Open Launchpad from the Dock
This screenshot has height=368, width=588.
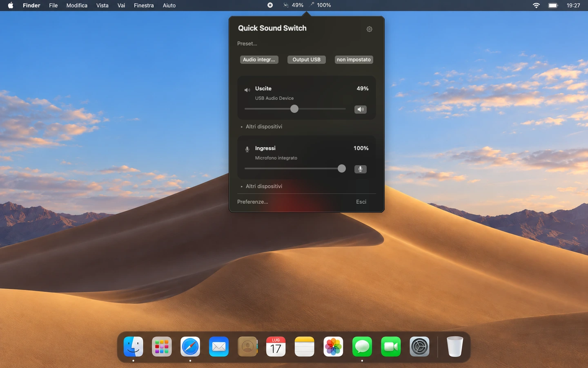162,347
